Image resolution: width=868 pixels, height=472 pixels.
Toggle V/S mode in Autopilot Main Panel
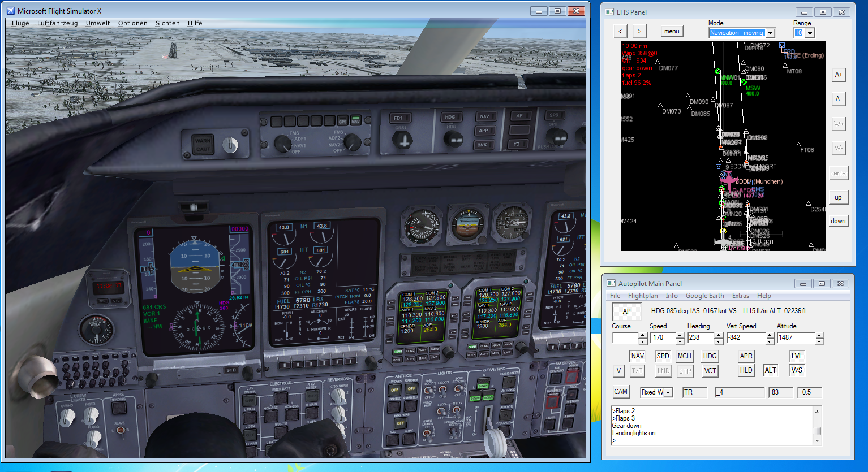797,370
